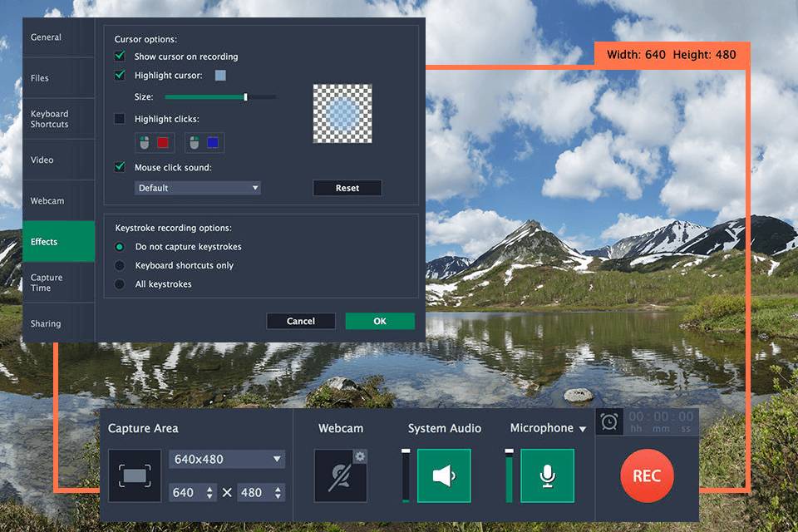Screen dimensions: 798x532
Task: Confirm settings with the OK button
Action: [380, 321]
